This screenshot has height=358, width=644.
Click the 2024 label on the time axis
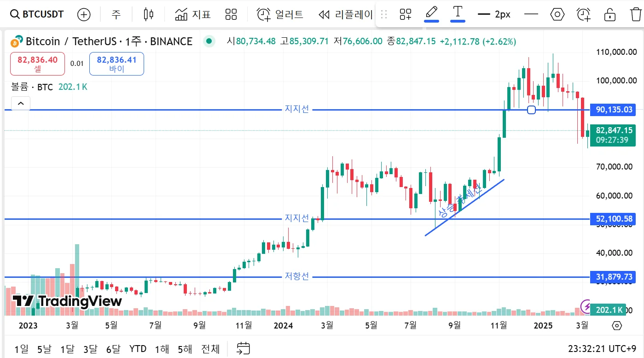pyautogui.click(x=283, y=326)
